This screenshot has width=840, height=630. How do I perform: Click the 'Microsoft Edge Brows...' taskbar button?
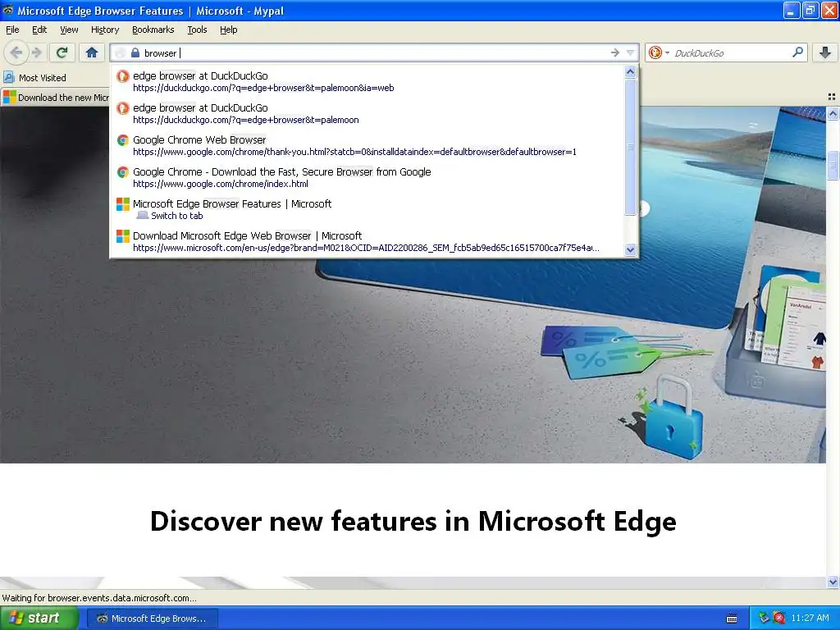pyautogui.click(x=152, y=619)
